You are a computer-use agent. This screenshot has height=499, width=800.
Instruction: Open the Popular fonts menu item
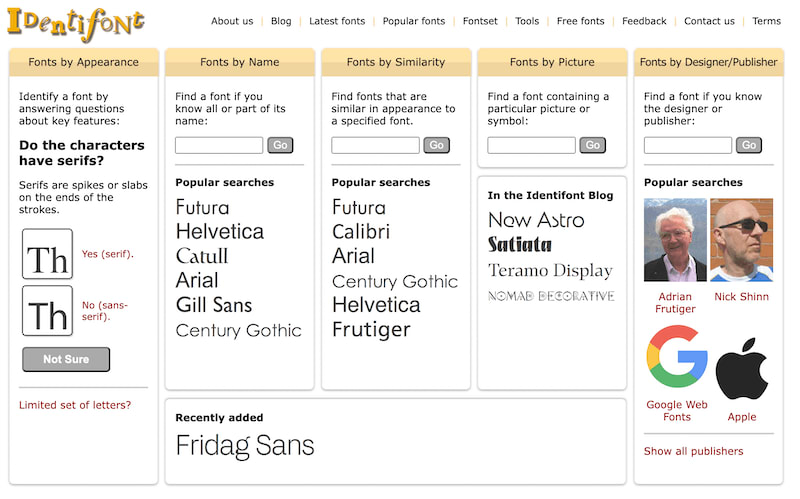(x=414, y=21)
